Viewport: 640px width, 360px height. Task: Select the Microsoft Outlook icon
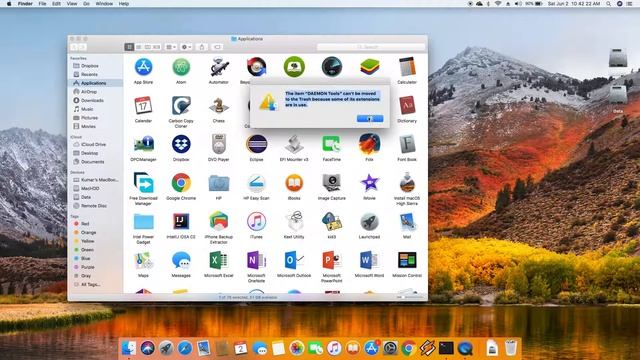(294, 260)
